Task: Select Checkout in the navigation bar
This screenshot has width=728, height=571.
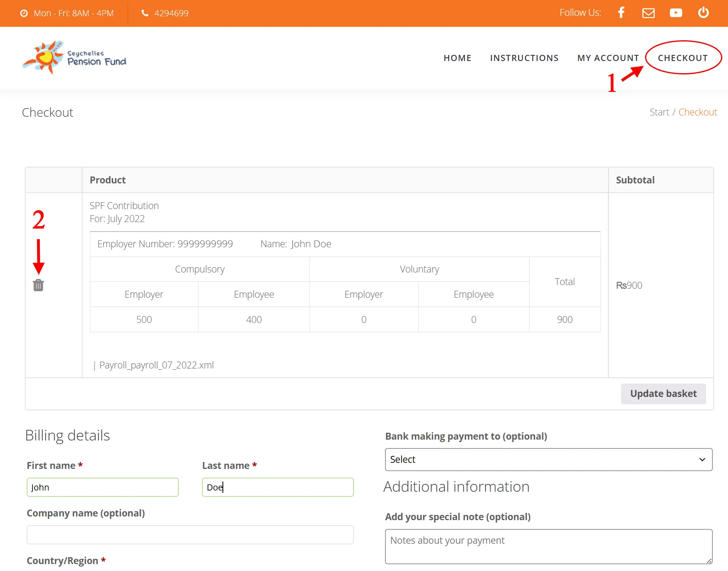Action: tap(682, 58)
